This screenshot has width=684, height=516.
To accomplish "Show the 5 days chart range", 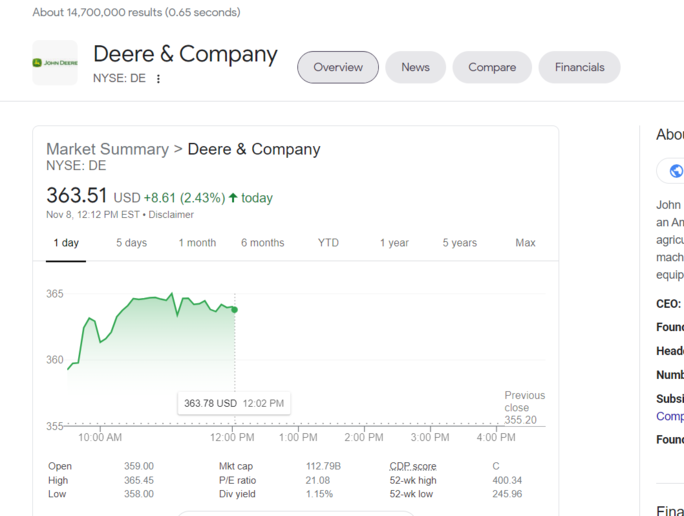I will click(131, 243).
